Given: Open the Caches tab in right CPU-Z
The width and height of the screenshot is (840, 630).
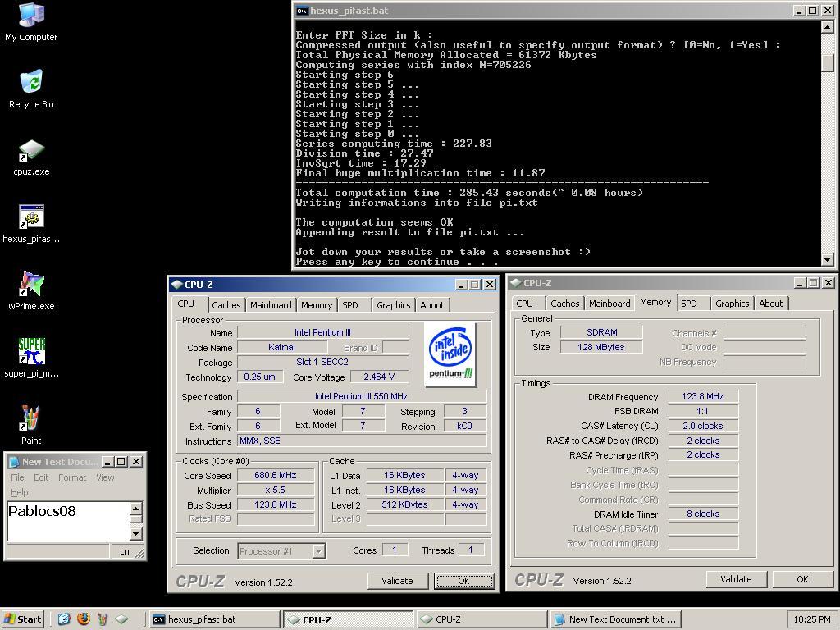Looking at the screenshot, I should [x=564, y=304].
